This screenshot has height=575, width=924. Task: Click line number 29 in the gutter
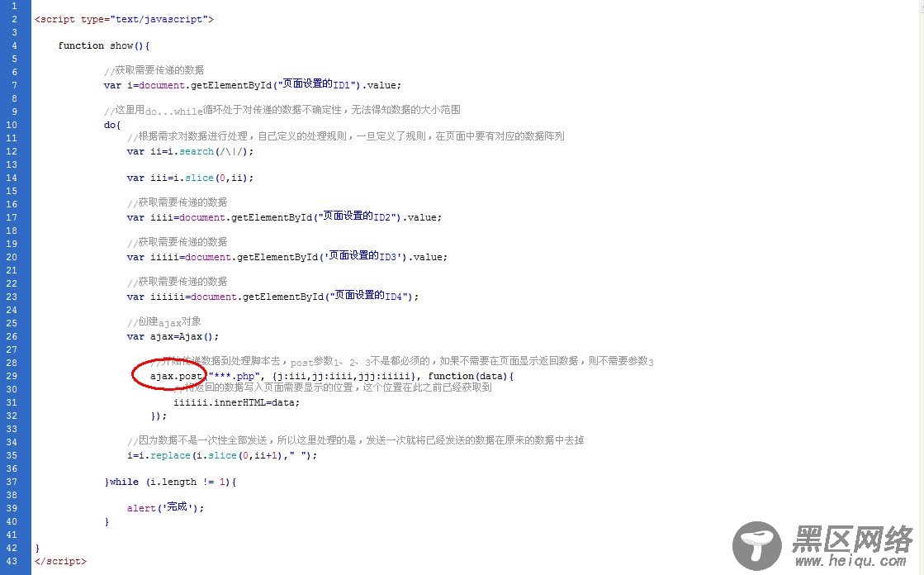pyautogui.click(x=12, y=376)
